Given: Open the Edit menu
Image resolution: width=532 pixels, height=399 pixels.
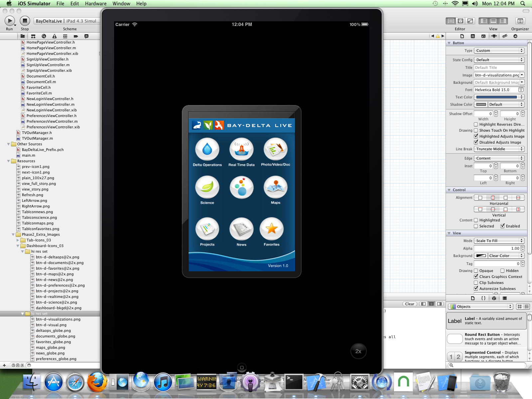Looking at the screenshot, I should point(75,4).
